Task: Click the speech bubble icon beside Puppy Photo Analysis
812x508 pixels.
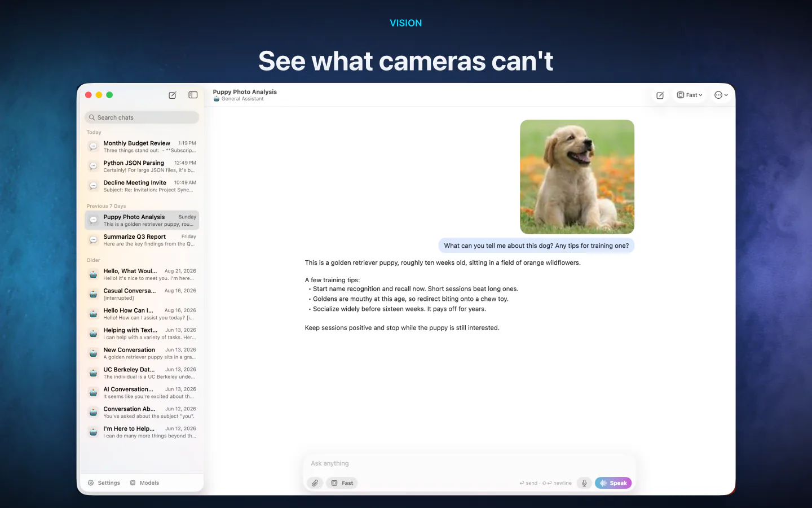Action: click(x=94, y=220)
